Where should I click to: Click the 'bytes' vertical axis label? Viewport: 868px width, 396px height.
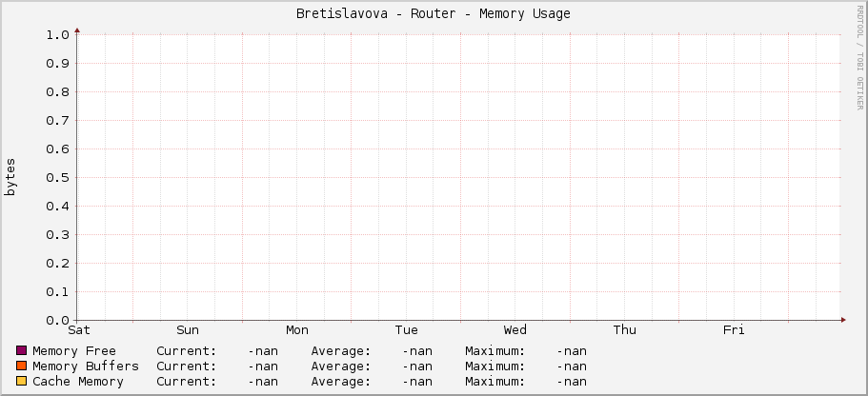[10, 177]
